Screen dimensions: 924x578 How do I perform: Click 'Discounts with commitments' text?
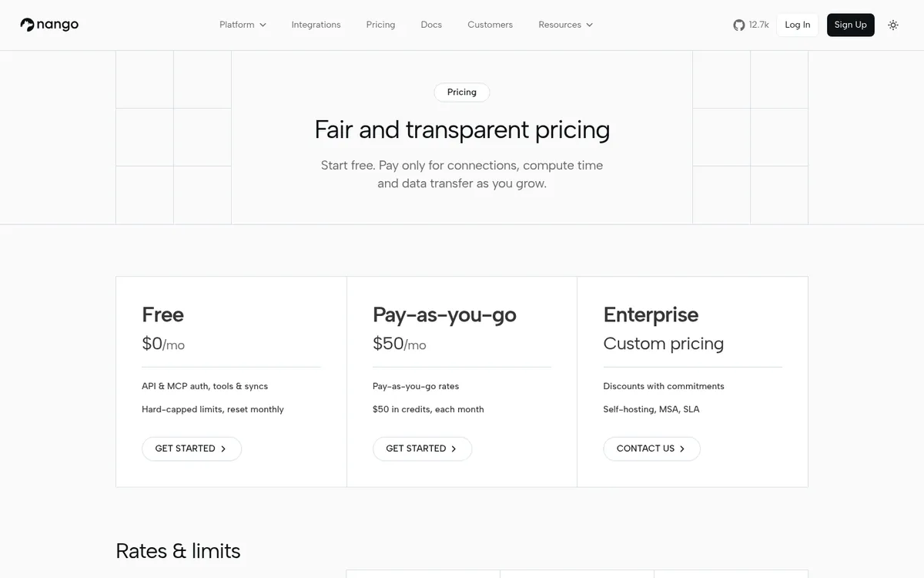coord(664,386)
